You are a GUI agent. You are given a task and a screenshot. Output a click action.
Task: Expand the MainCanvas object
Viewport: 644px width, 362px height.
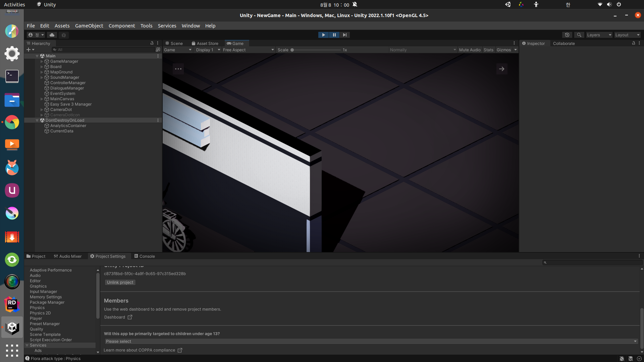[x=42, y=99]
